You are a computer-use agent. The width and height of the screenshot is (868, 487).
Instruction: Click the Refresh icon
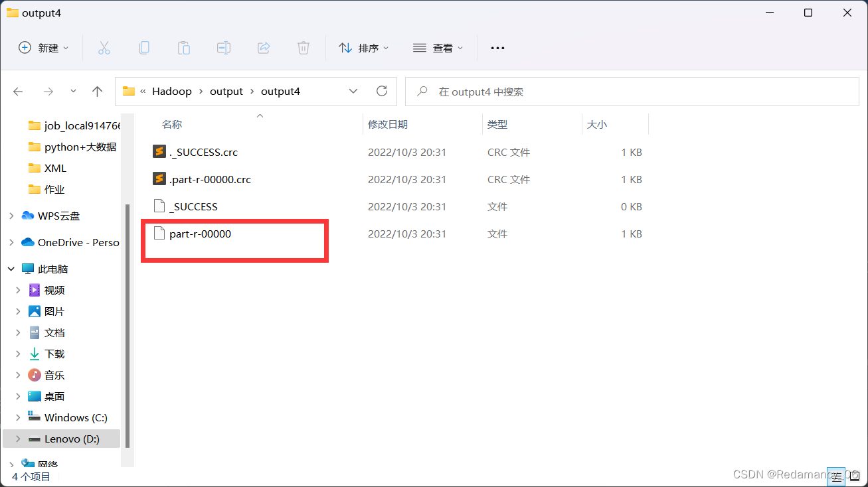pos(381,91)
